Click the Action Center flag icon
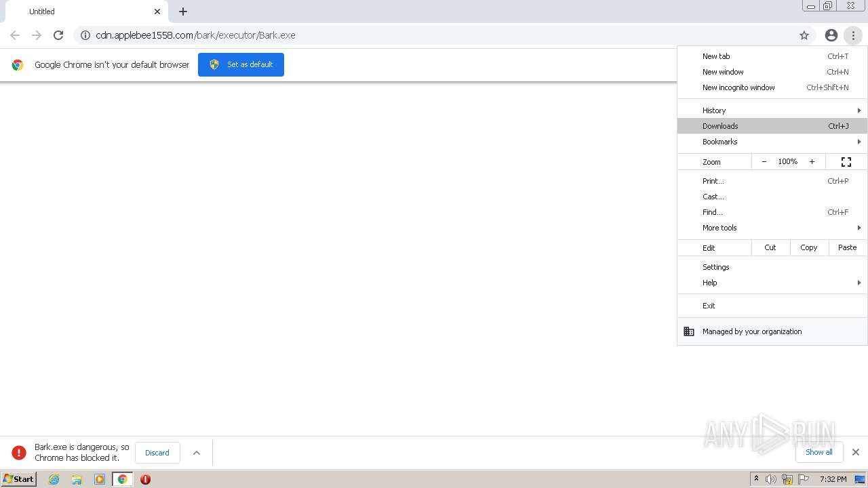Screen dimensions: 868x488 pyautogui.click(x=804, y=479)
